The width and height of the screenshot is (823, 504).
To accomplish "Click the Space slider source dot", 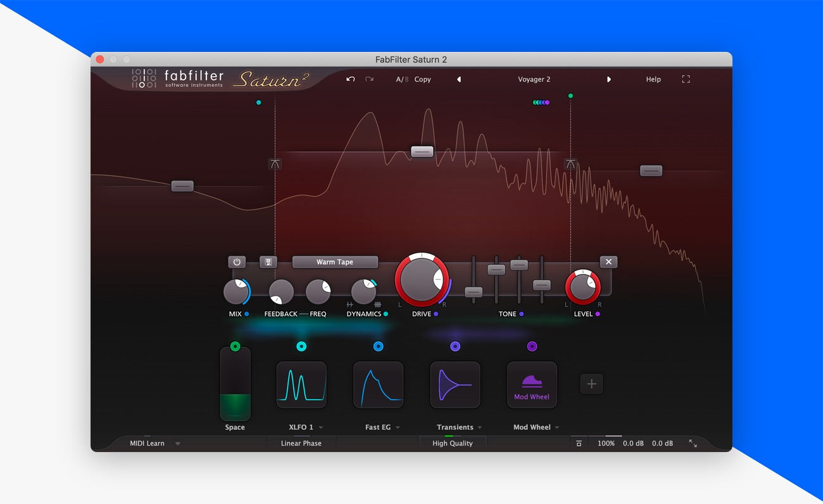I will pyautogui.click(x=236, y=346).
